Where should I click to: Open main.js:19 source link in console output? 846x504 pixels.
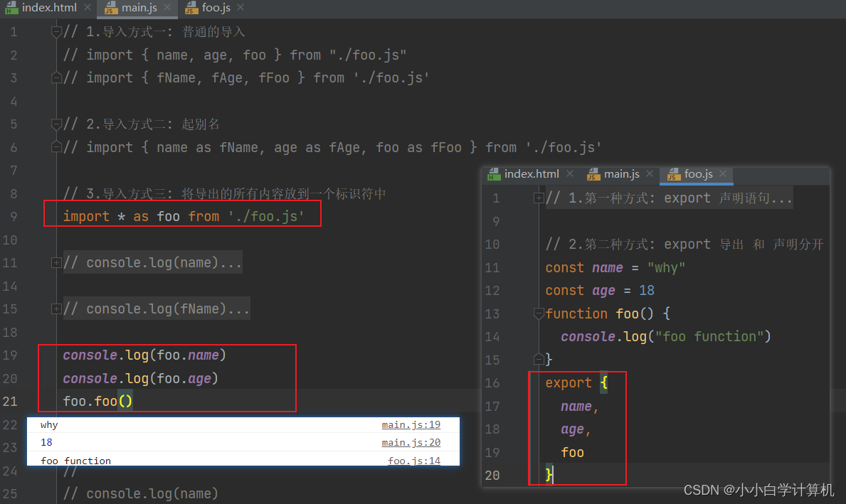(411, 425)
